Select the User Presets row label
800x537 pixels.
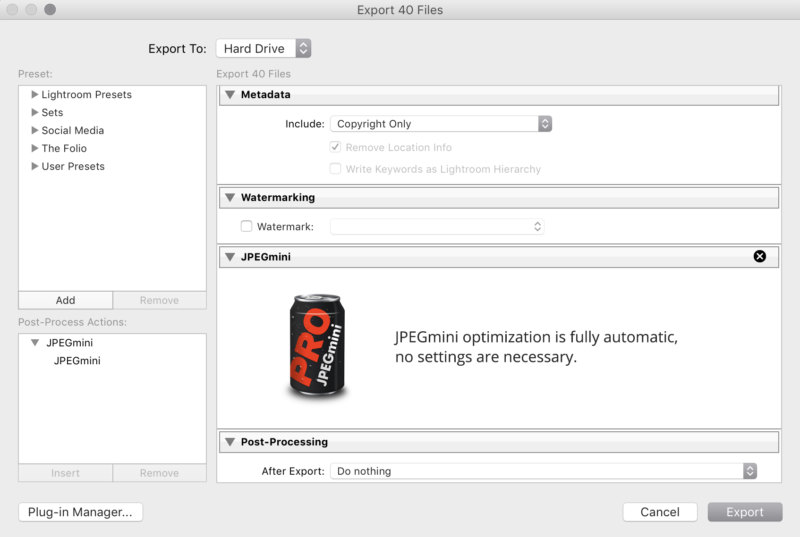(73, 166)
